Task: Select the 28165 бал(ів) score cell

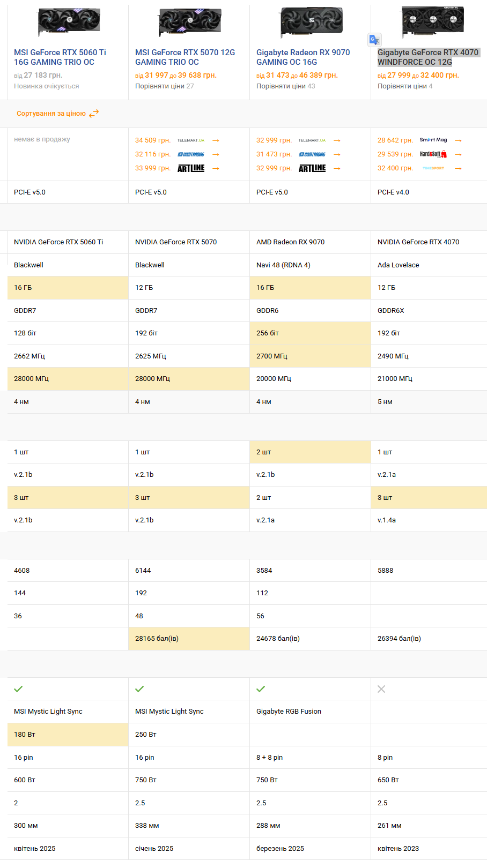Action: 189,639
